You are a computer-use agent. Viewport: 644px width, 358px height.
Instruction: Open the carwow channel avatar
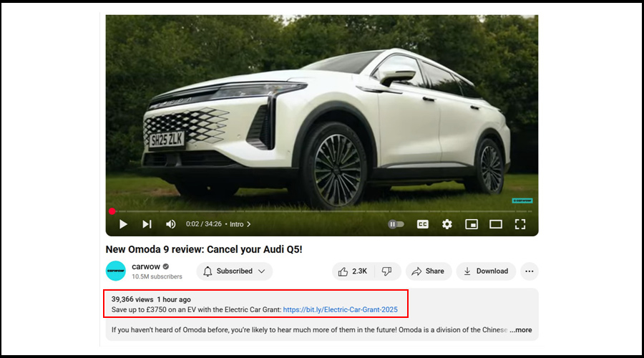[x=116, y=271]
